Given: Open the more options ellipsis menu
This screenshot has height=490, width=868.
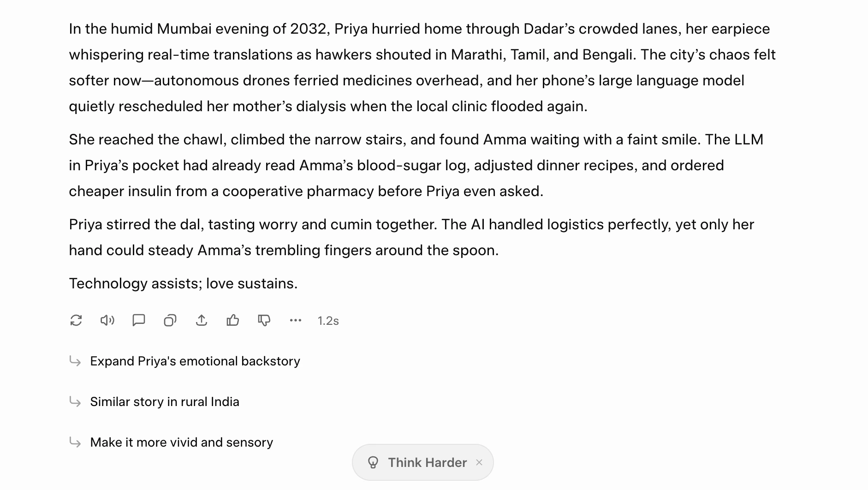Looking at the screenshot, I should (295, 320).
